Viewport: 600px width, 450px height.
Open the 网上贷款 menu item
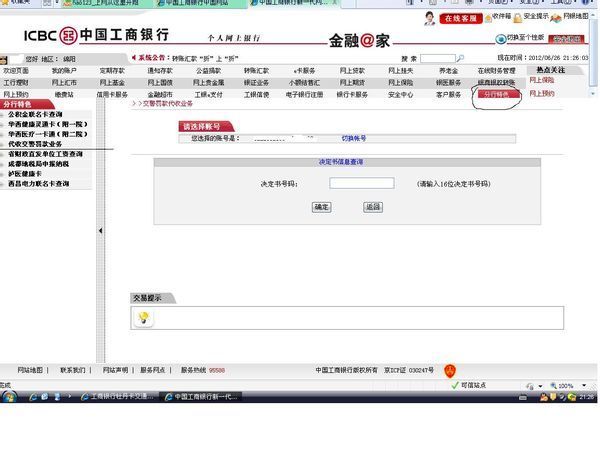pyautogui.click(x=352, y=71)
